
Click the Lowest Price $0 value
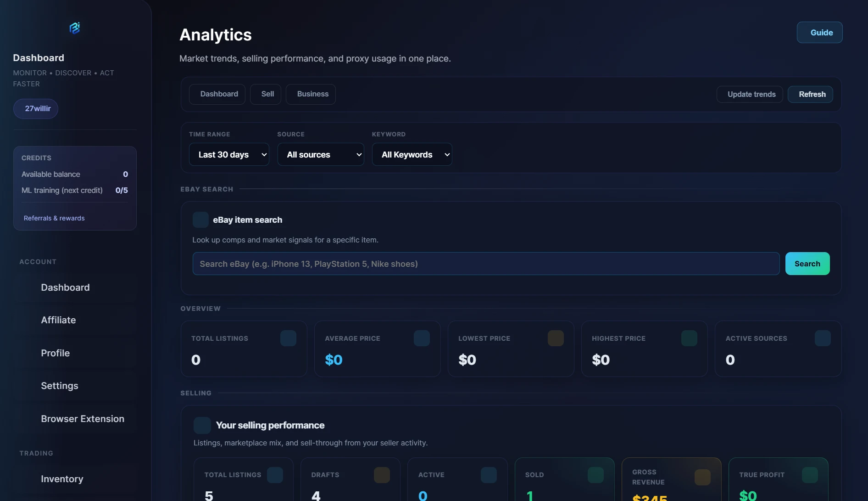tap(467, 360)
